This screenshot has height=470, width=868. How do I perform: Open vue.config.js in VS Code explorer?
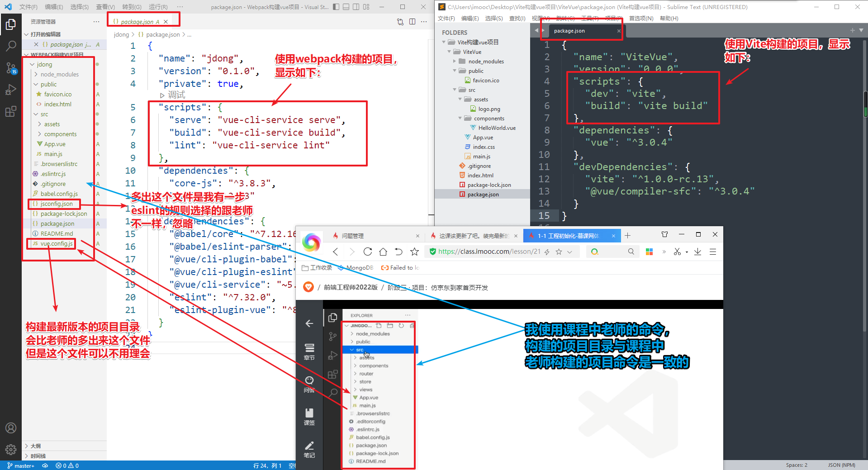(57, 243)
